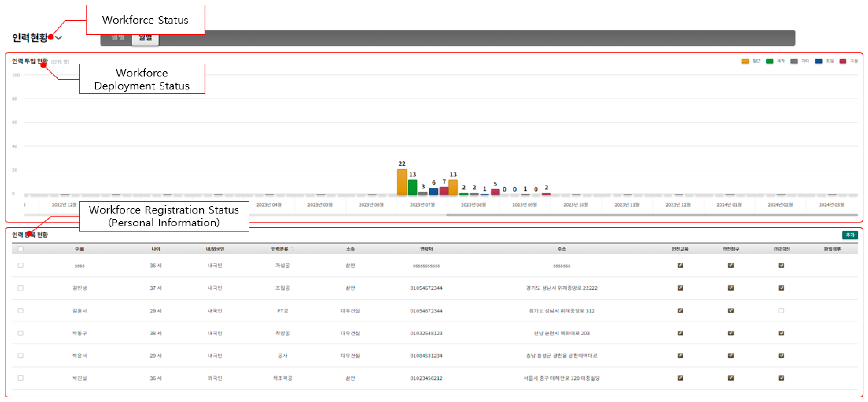
Task: Click the green bar labeled 13
Action: [413, 188]
